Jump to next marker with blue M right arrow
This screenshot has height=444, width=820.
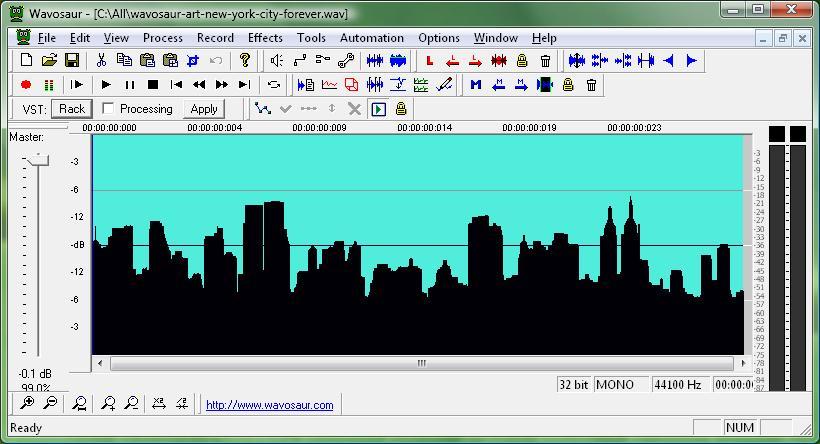pos(521,85)
